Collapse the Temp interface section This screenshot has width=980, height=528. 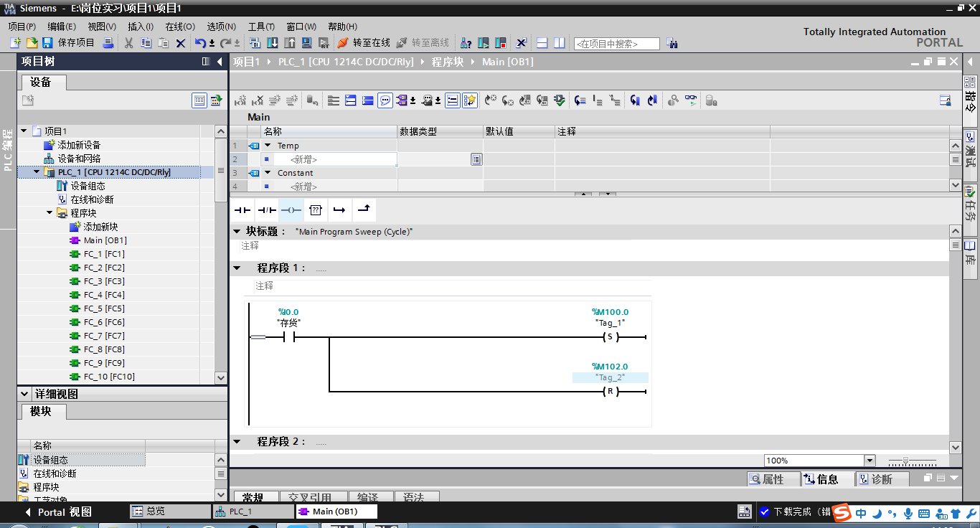268,146
